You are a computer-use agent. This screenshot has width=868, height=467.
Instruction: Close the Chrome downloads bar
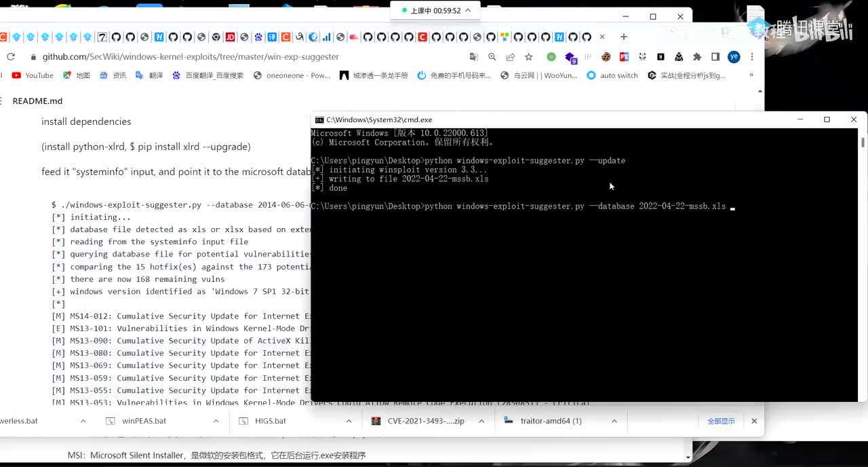(x=753, y=421)
